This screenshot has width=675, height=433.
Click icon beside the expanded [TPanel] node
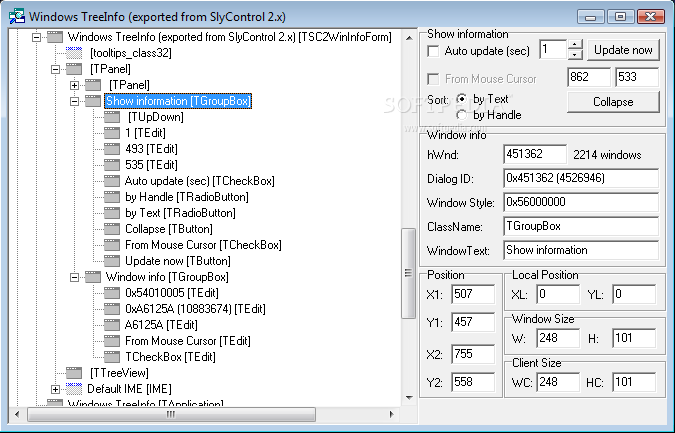[x=74, y=69]
